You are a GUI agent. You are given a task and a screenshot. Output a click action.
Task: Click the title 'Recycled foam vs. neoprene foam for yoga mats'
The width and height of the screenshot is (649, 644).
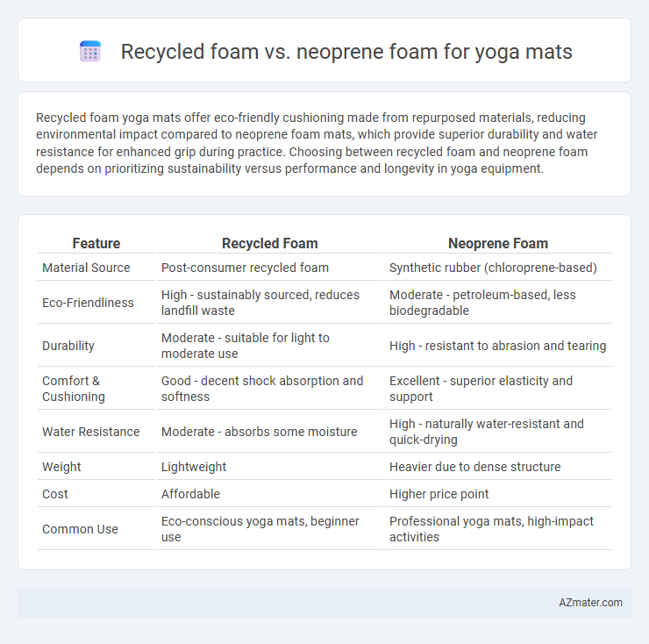coord(346,52)
